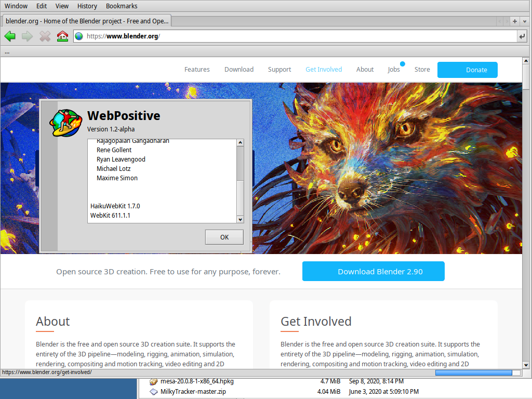Click the Get Involved section heading
This screenshot has height=399, width=532.
click(316, 321)
